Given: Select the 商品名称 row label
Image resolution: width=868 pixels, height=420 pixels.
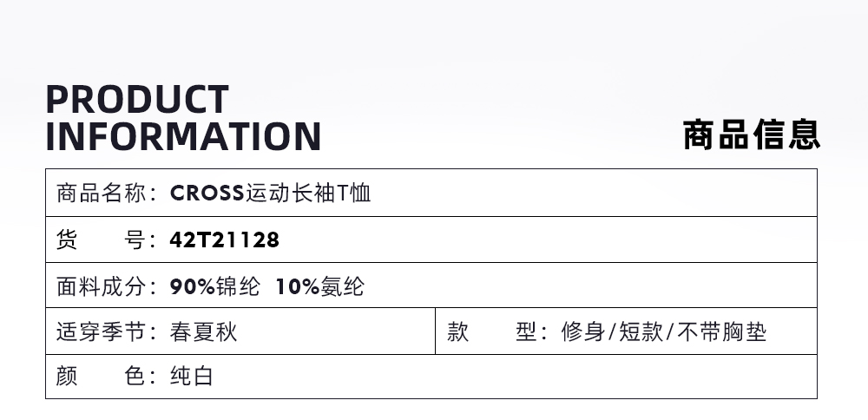Looking at the screenshot, I should click(x=102, y=193).
